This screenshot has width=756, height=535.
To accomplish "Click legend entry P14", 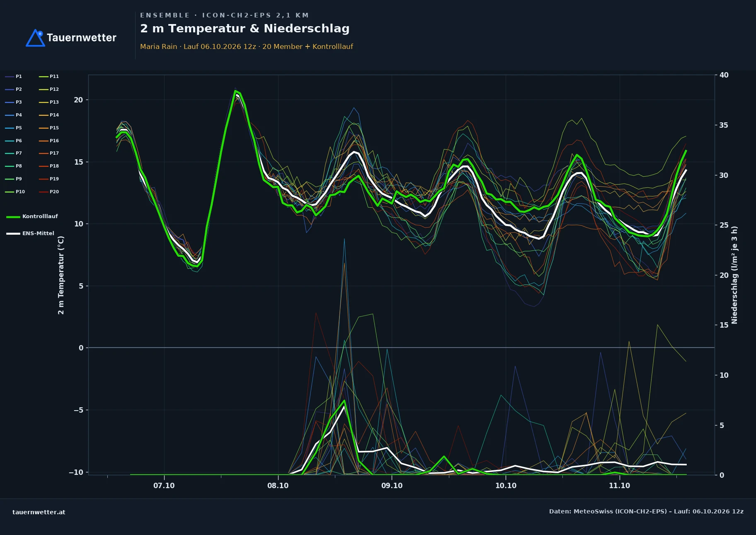I will (x=49, y=115).
